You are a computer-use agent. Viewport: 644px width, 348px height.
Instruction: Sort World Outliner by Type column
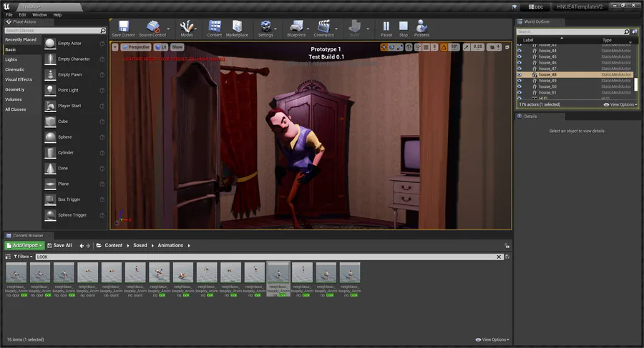coord(607,40)
